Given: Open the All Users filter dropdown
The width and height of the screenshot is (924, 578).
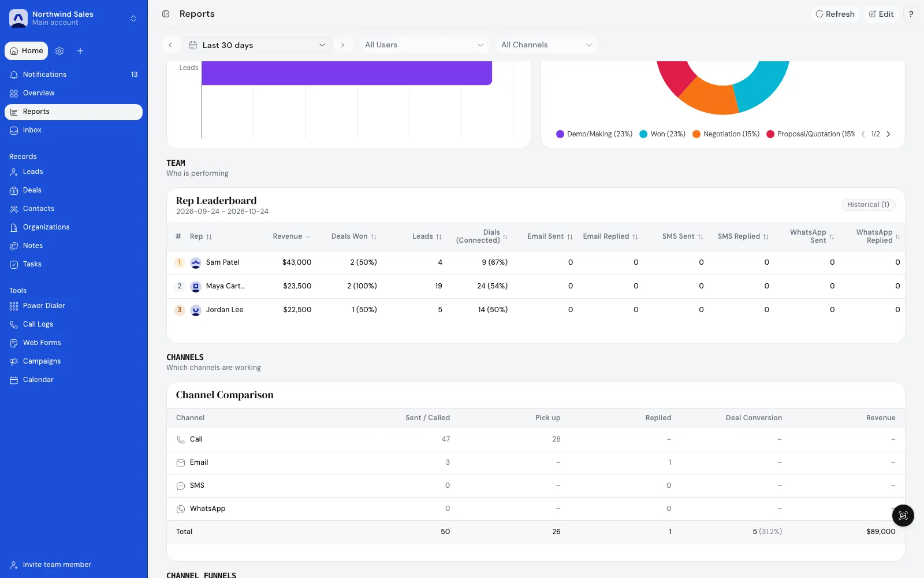Looking at the screenshot, I should 424,45.
